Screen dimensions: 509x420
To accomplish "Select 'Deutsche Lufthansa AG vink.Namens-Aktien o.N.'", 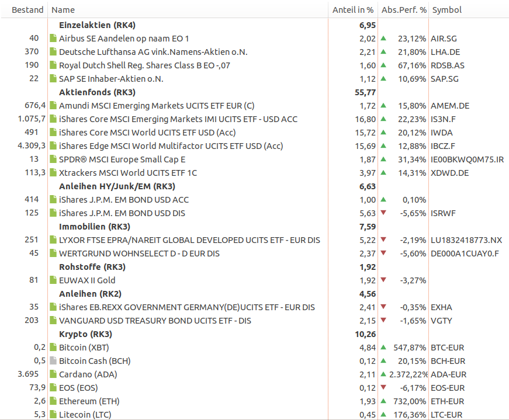I will (153, 52).
